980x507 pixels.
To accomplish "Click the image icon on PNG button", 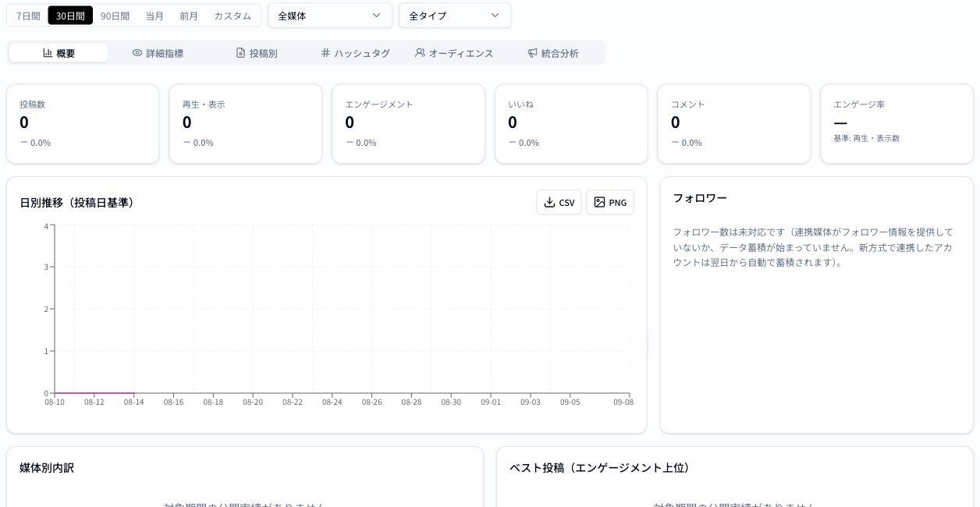I will point(599,202).
